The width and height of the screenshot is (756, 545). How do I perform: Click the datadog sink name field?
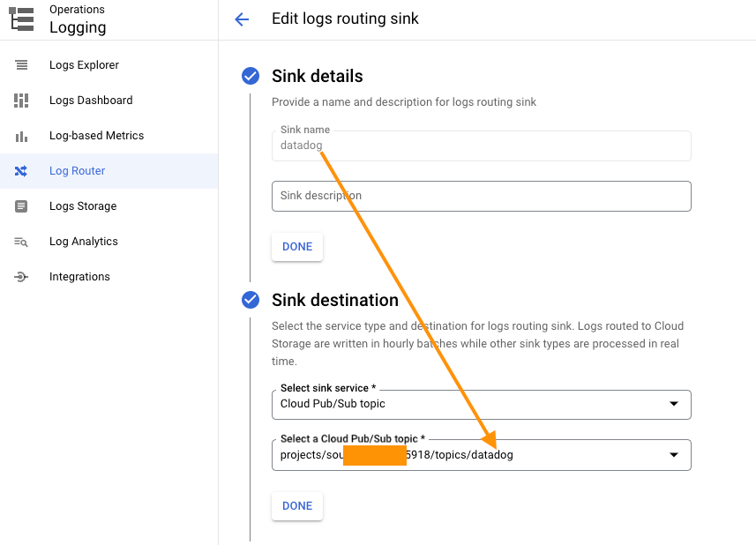[x=481, y=145]
